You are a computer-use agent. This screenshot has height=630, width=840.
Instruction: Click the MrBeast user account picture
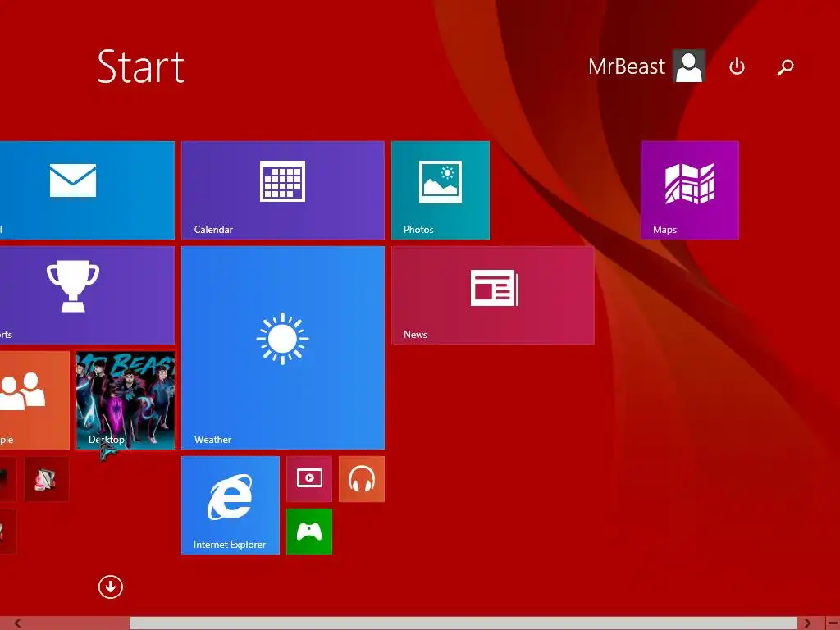click(x=689, y=66)
